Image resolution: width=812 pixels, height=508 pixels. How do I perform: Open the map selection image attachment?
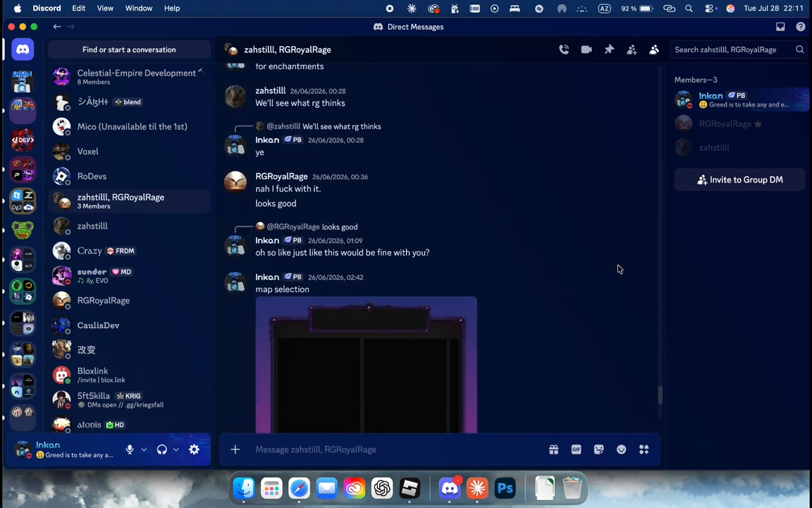point(366,364)
